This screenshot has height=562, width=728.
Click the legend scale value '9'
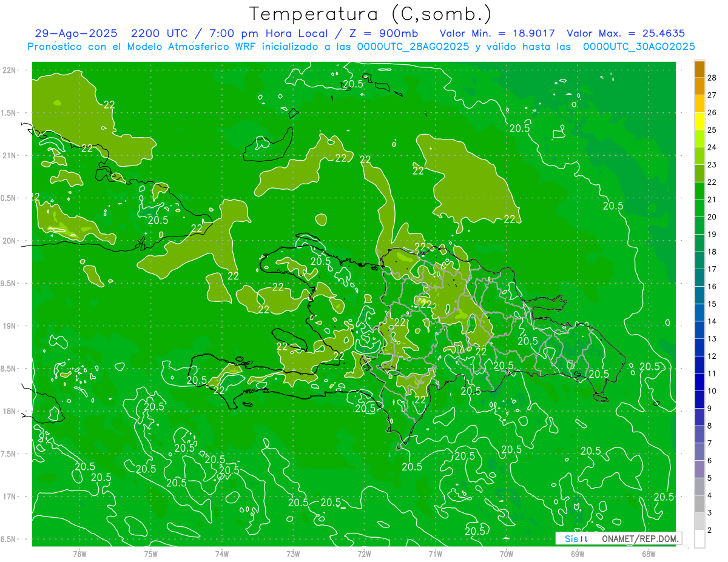(x=710, y=408)
